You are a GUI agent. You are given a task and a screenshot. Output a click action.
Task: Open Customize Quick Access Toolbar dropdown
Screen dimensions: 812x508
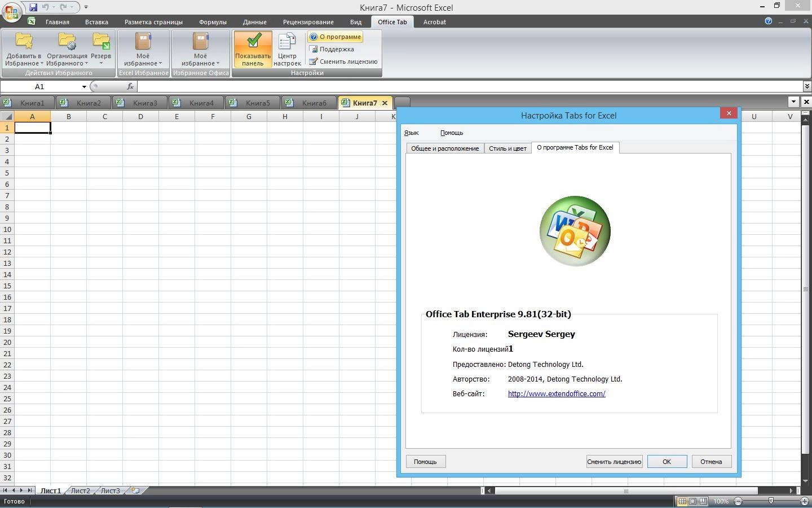86,7
